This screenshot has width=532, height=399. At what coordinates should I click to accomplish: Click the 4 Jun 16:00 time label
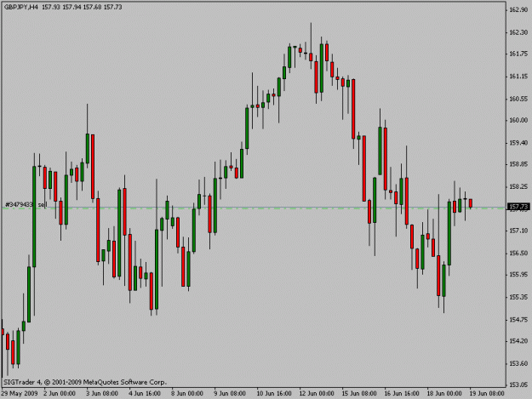[x=145, y=394]
